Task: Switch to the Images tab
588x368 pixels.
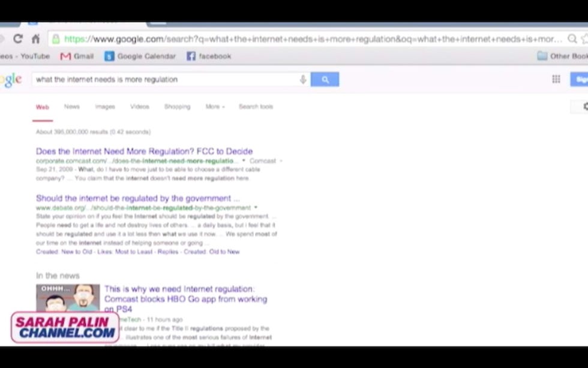Action: (x=105, y=107)
